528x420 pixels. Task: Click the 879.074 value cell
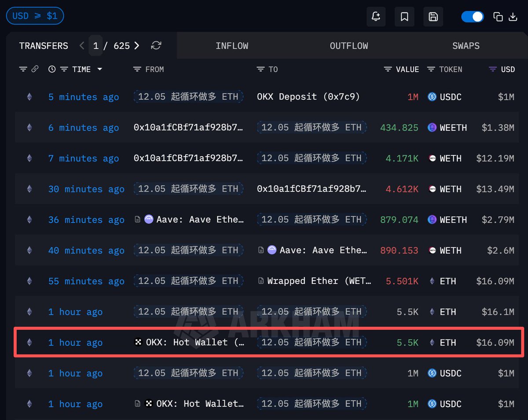click(x=400, y=220)
